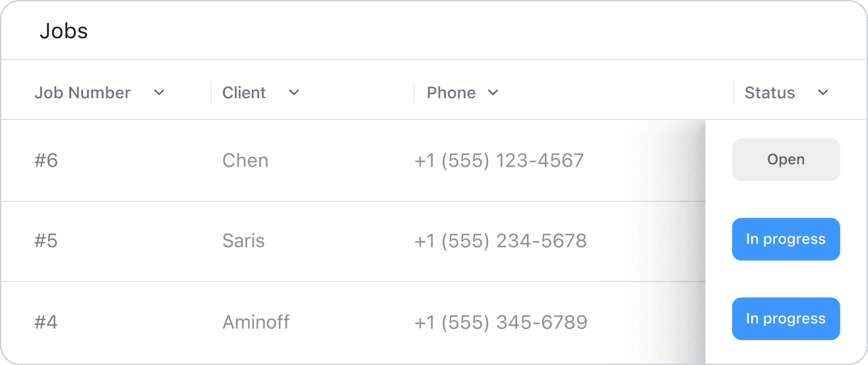Select the Job Number column header
Viewport: 868px width, 365px height.
click(82, 93)
